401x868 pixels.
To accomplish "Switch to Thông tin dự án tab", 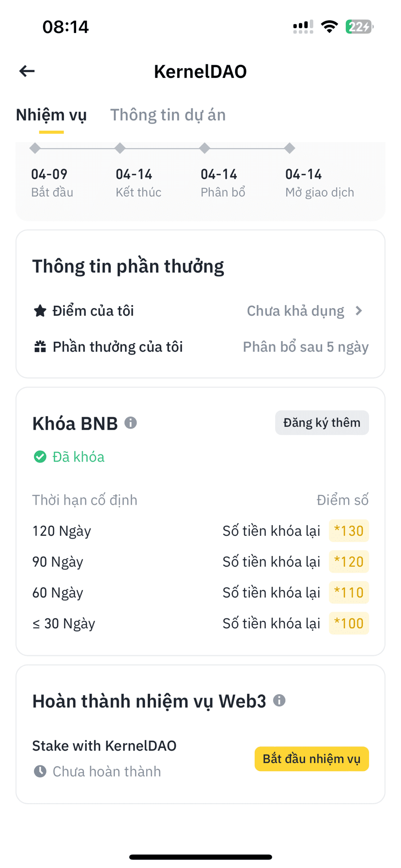I will click(168, 115).
